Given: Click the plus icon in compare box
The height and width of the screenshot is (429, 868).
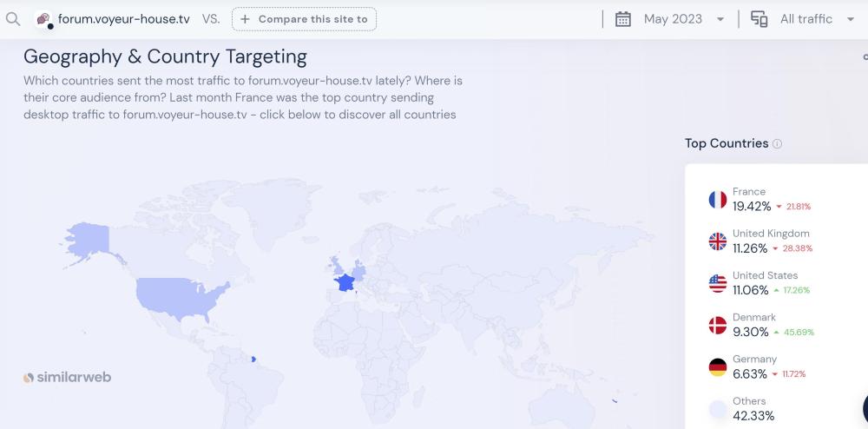Looking at the screenshot, I should tap(247, 19).
